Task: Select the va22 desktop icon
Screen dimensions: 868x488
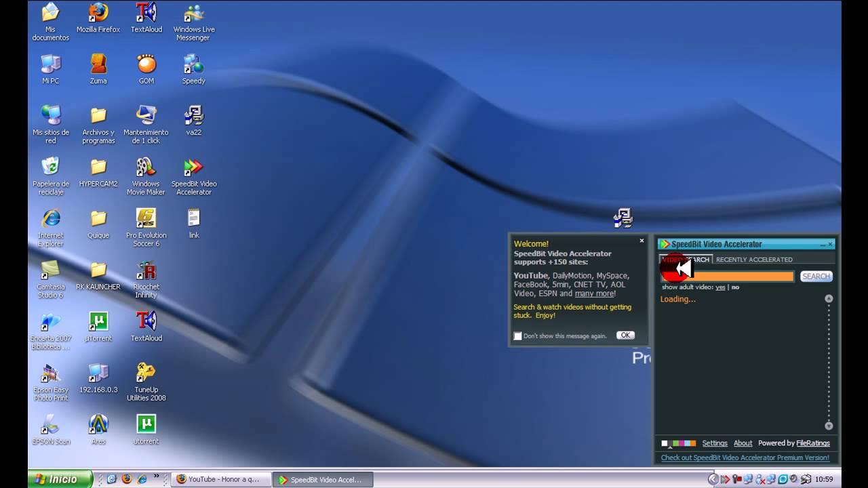Action: 194,121
